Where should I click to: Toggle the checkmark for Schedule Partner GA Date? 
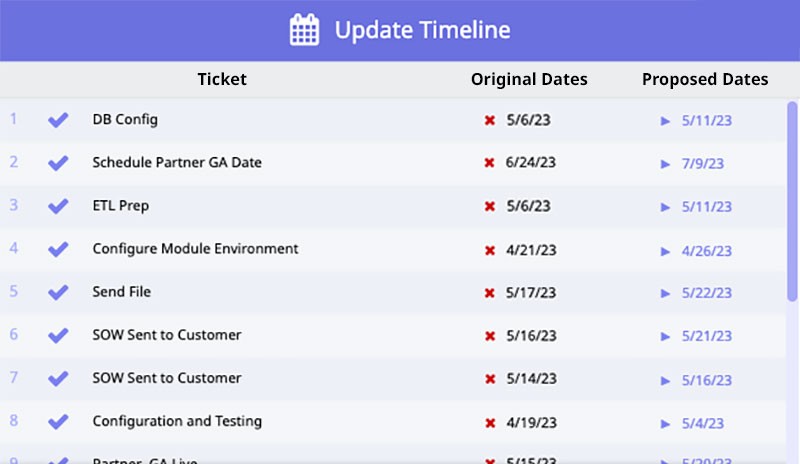click(x=58, y=163)
